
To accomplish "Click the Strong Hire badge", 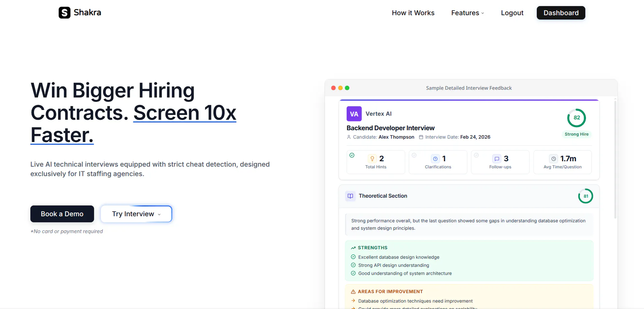I will [577, 134].
